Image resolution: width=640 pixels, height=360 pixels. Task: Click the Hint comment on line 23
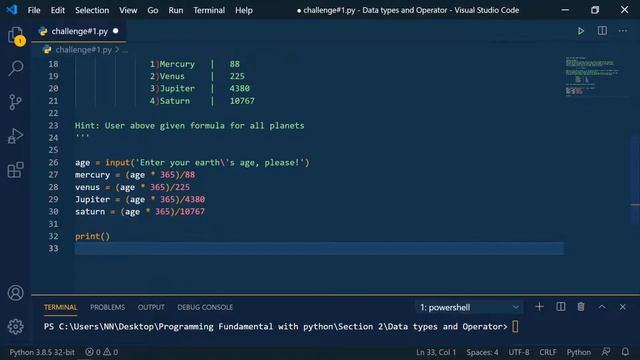click(189, 126)
